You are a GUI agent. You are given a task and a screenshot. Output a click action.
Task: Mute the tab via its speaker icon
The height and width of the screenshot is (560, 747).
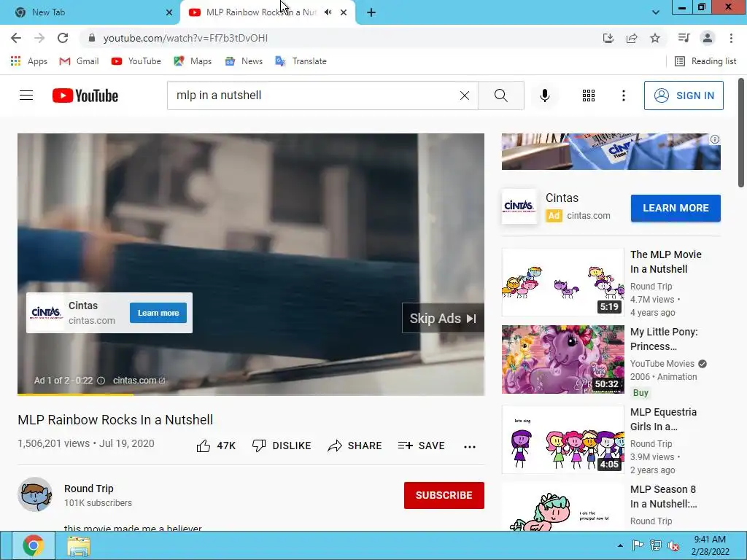pyautogui.click(x=328, y=12)
